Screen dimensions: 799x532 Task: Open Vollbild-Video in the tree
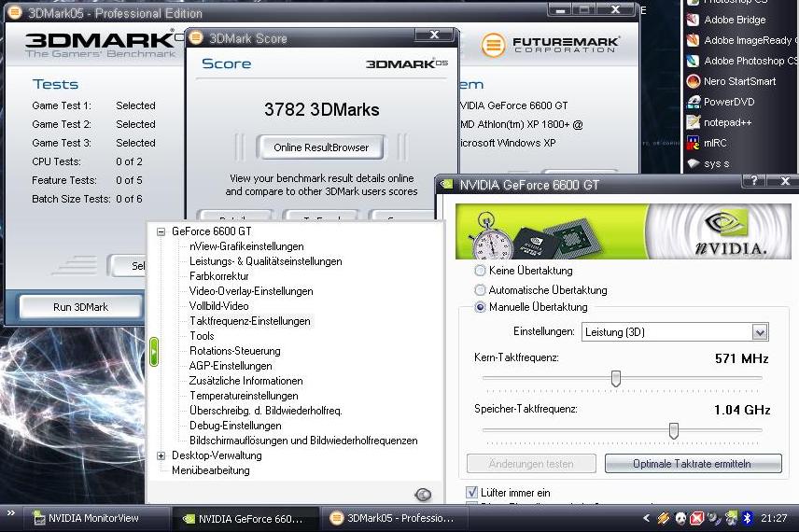pyautogui.click(x=218, y=306)
